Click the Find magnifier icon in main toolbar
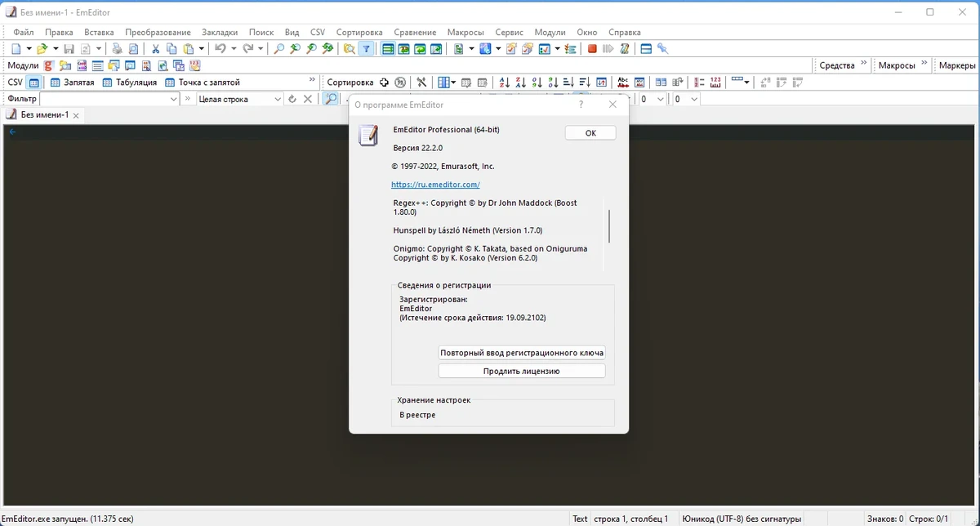The width and height of the screenshot is (980, 526). coord(279,49)
